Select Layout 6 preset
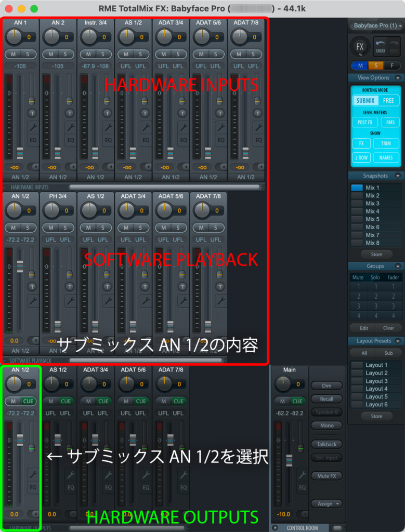Screen dimensions: 405x532 [376, 404]
